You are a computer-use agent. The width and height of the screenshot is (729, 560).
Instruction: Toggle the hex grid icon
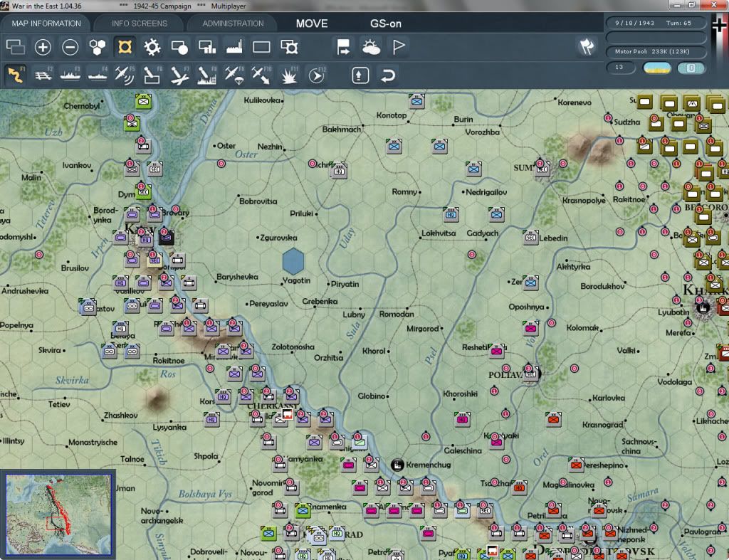[97, 47]
